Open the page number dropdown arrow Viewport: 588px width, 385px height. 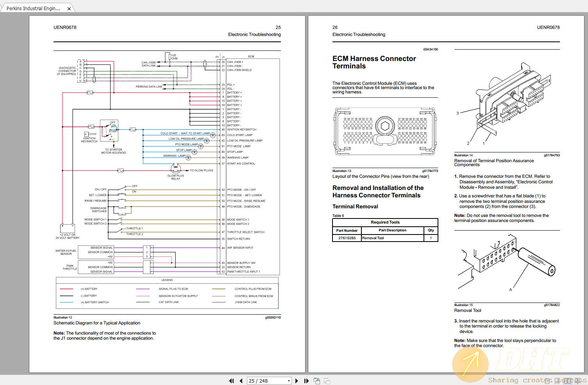pyautogui.click(x=289, y=381)
